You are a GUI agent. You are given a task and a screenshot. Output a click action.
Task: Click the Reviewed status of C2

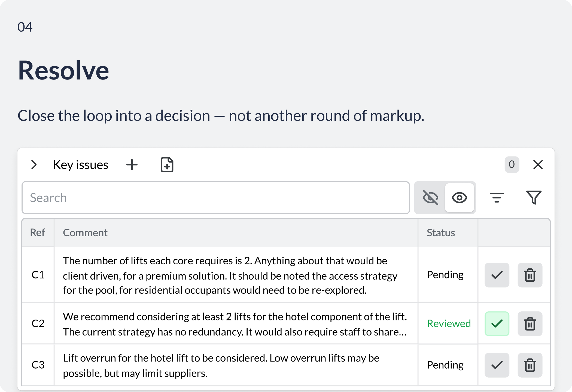click(449, 323)
